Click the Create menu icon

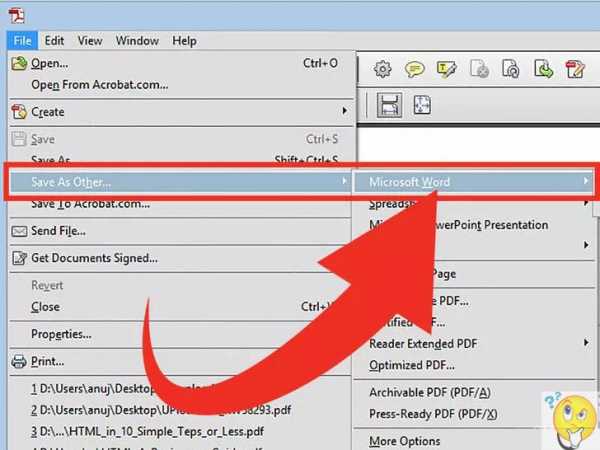point(19,112)
